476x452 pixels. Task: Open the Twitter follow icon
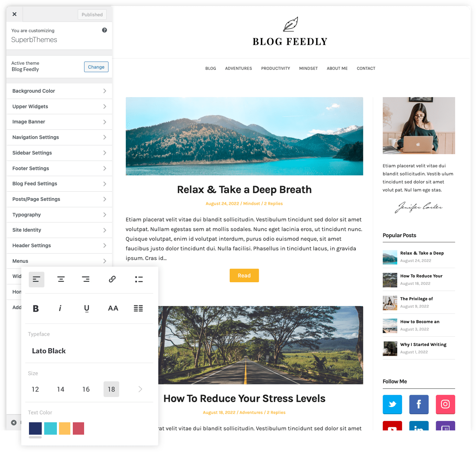point(392,404)
